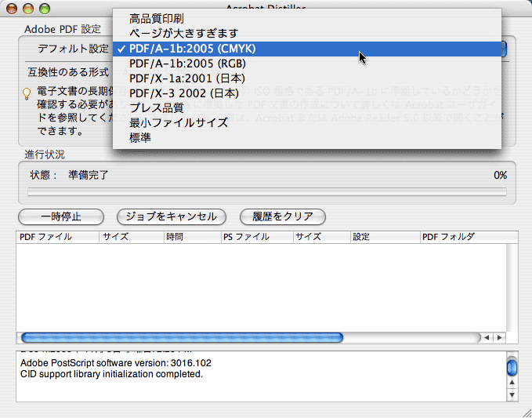Select 最小ファイルサイズ from the dropdown
The width and height of the screenshot is (532, 418).
pos(179,123)
